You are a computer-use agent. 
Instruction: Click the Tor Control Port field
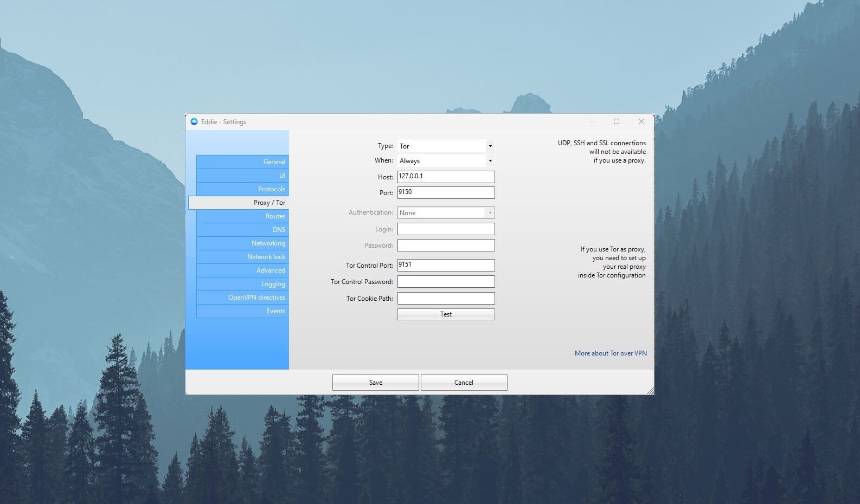pos(446,265)
